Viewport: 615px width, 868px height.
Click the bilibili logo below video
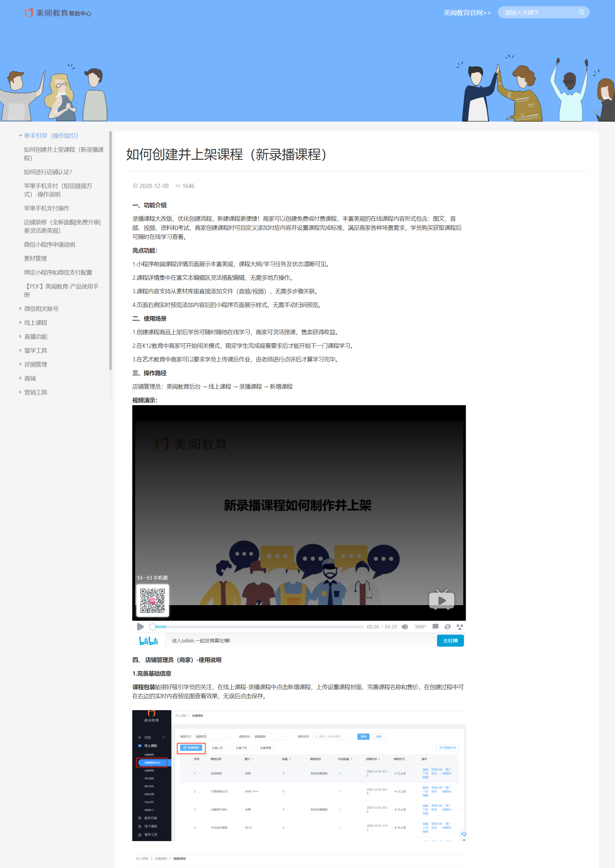148,641
